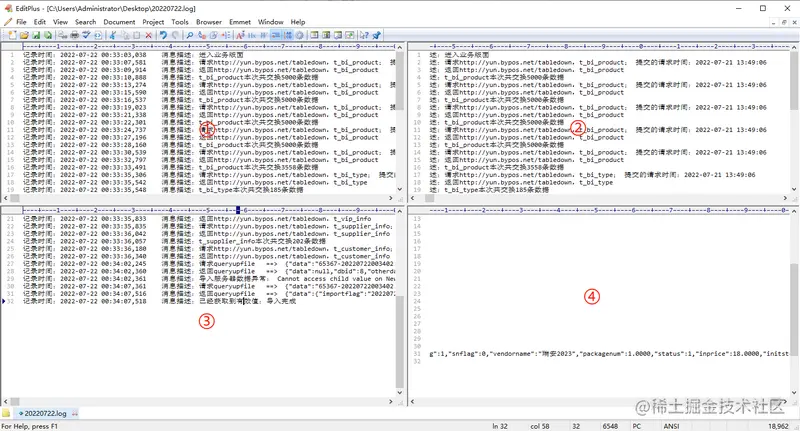Click 'ANSI' encoding in status bar
The width and height of the screenshot is (800, 431).
pyautogui.click(x=671, y=426)
